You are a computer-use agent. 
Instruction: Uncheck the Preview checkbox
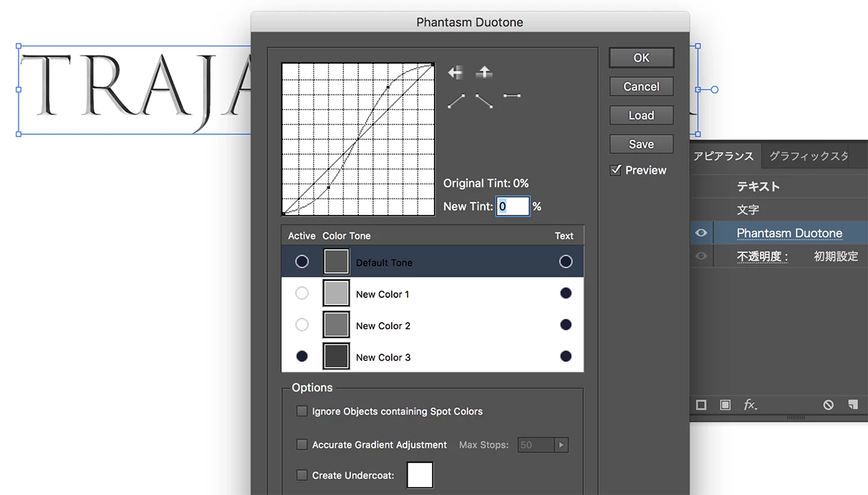click(615, 170)
